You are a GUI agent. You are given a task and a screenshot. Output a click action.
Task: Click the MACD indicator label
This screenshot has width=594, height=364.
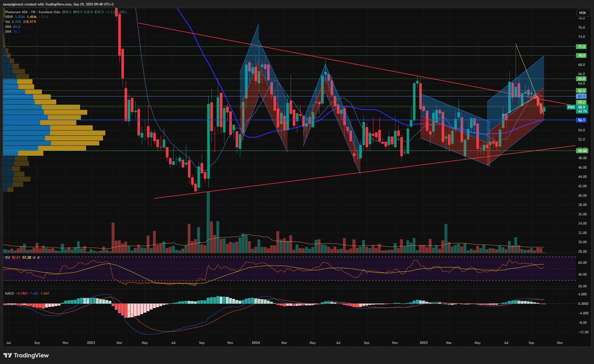9,293
